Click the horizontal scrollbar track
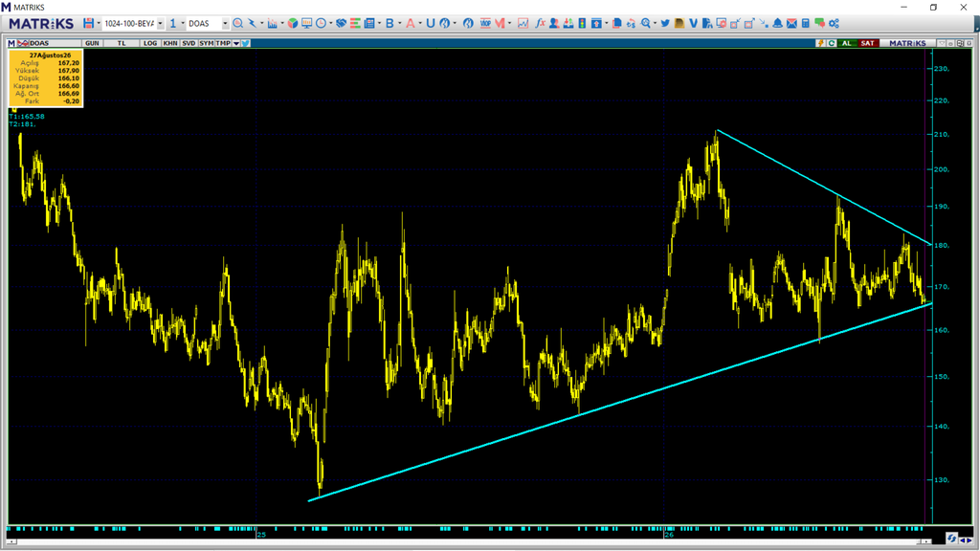Viewport: 980px width, 551px height. 469,541
